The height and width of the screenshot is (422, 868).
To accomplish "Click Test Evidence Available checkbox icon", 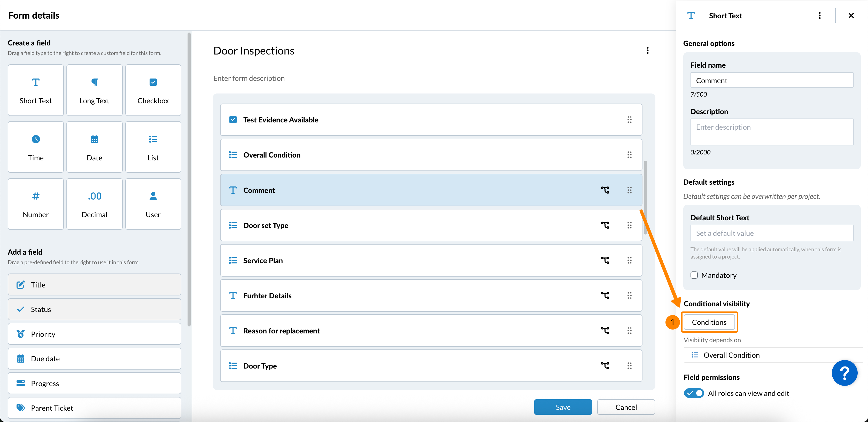I will click(x=233, y=120).
